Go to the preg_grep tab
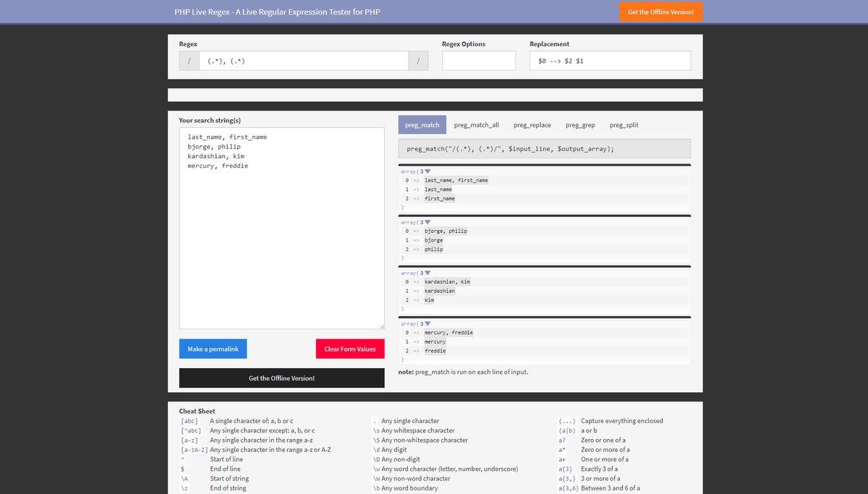The width and height of the screenshot is (868, 494). (x=580, y=125)
